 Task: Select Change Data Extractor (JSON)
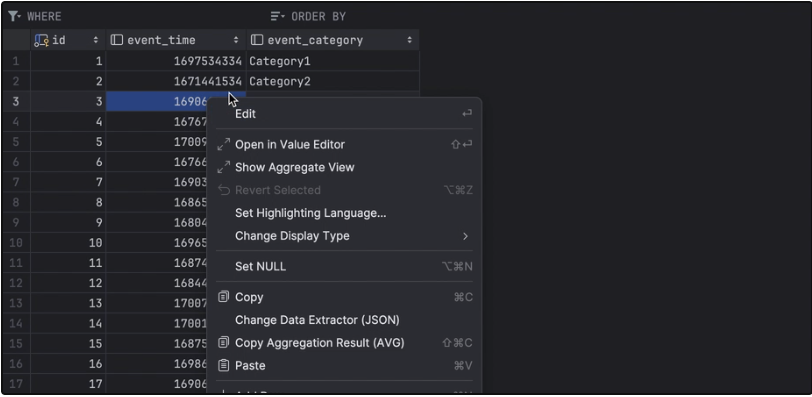point(344,320)
